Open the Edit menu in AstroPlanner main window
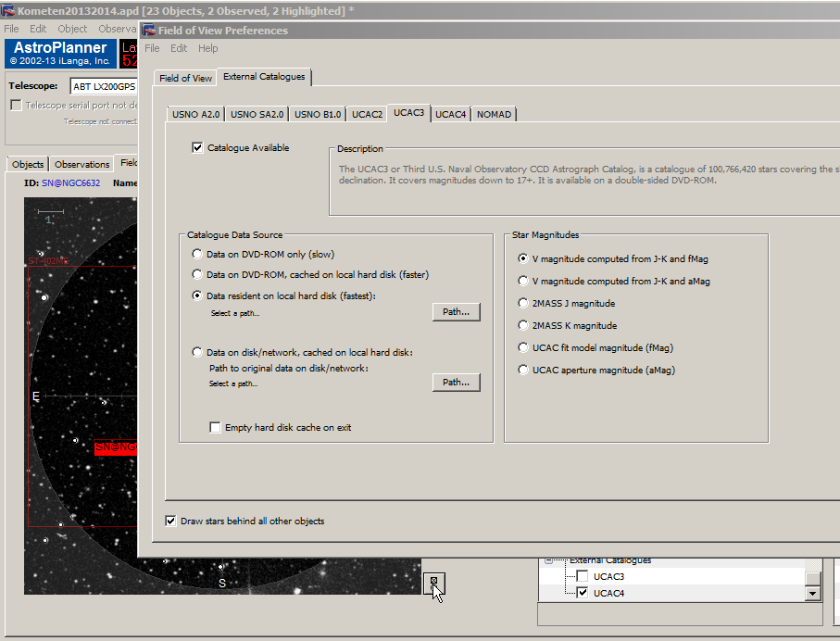 pos(37,29)
